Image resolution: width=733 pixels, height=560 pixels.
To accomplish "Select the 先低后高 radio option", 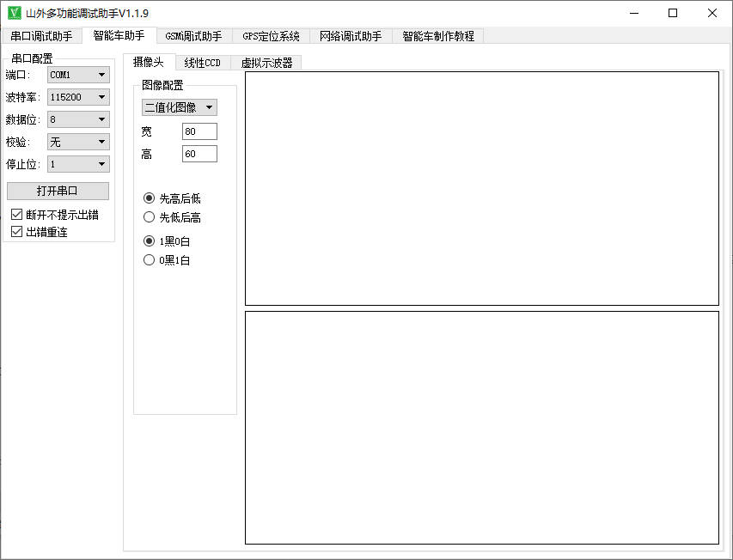I will [150, 217].
